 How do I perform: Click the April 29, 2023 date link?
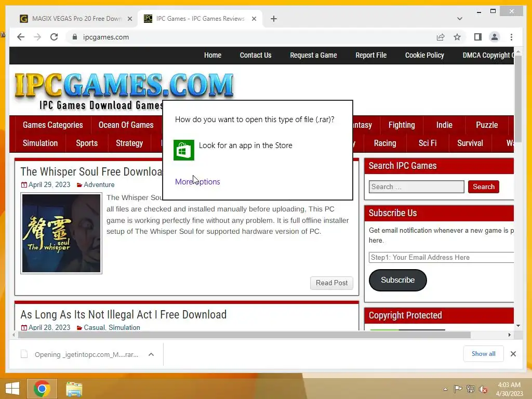[x=49, y=185]
